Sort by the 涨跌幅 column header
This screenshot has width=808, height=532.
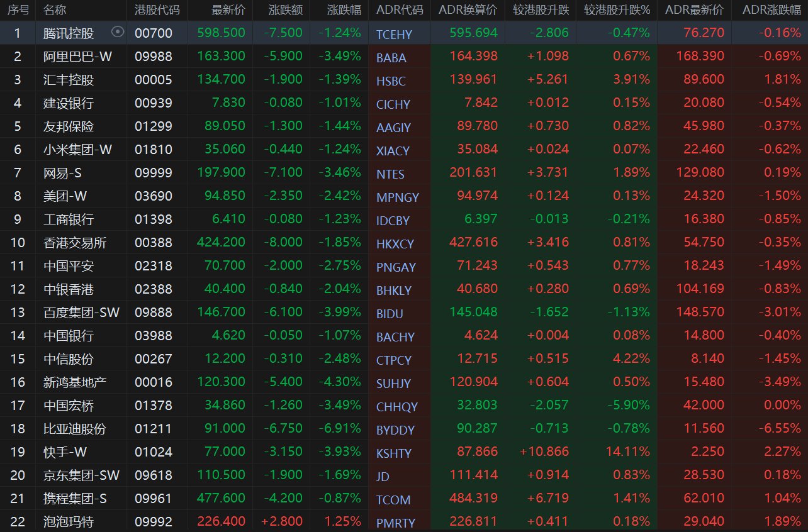point(344,10)
